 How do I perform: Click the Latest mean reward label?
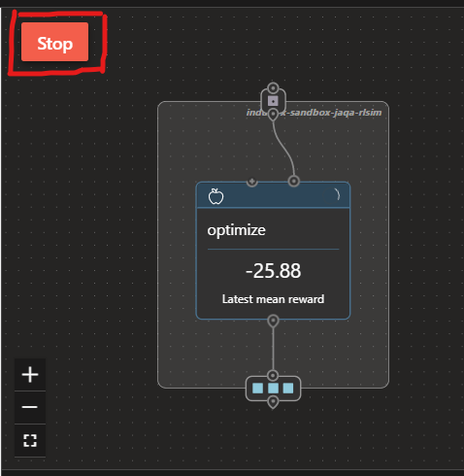(x=273, y=299)
